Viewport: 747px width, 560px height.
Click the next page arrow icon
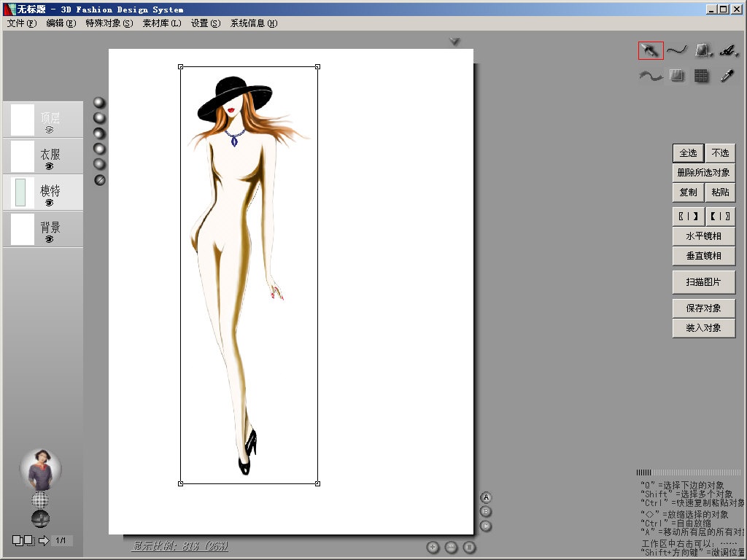[x=44, y=540]
